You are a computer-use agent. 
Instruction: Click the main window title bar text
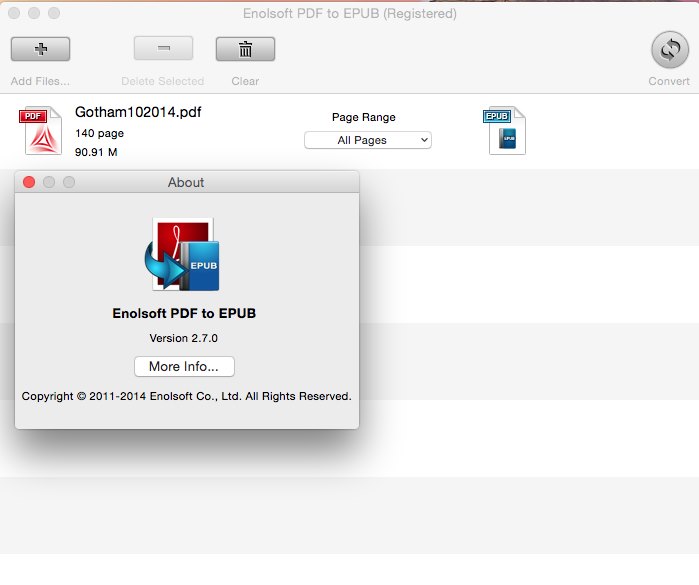(x=350, y=13)
